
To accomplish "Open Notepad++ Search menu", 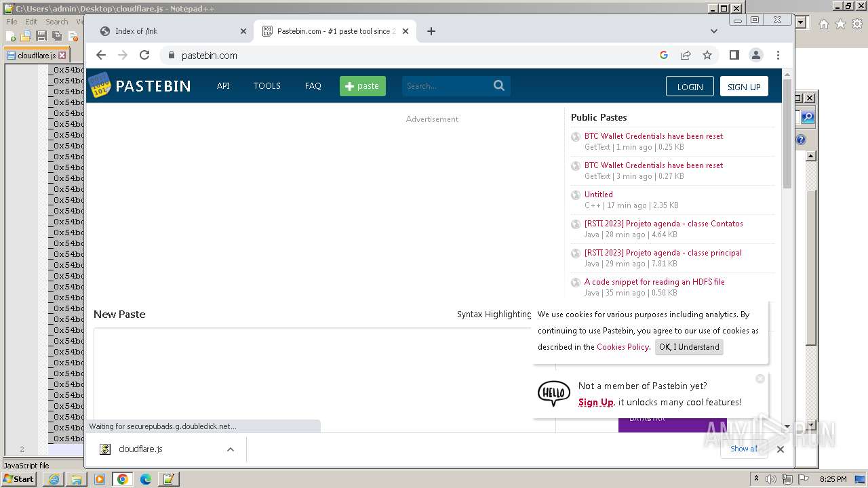I will [57, 22].
